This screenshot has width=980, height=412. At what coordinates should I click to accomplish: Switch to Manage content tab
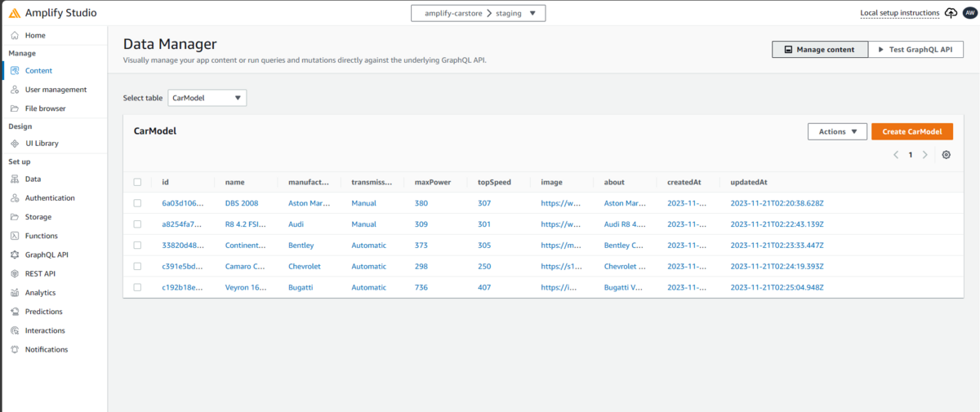click(820, 50)
